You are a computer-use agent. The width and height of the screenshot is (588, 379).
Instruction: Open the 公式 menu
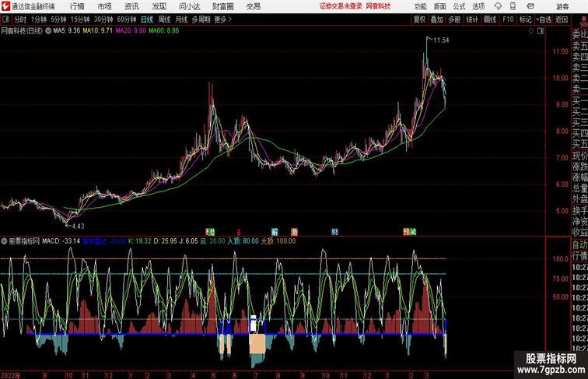459,6
